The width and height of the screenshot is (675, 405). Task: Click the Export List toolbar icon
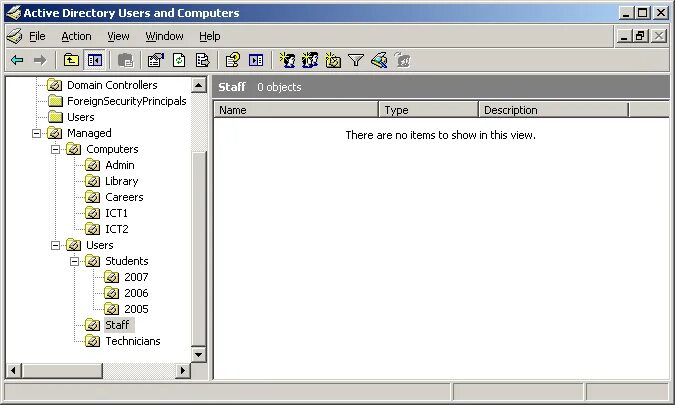(202, 60)
